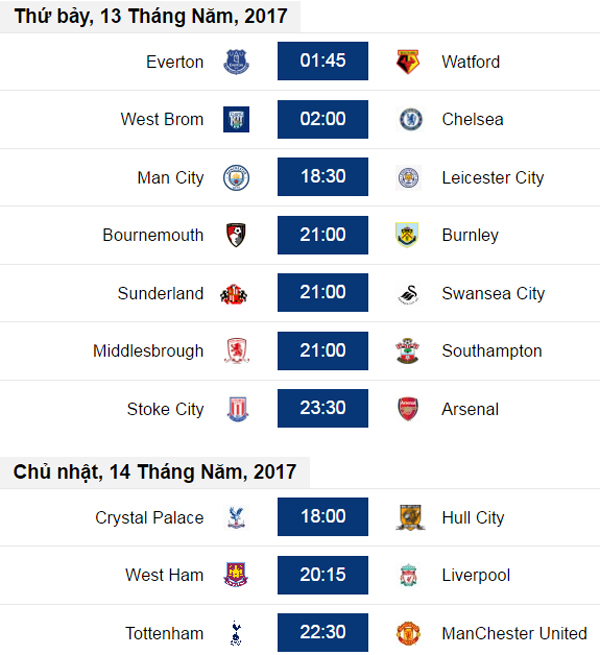Click the Everton club crest
Viewport: 600px width, 655px height.
(x=236, y=62)
